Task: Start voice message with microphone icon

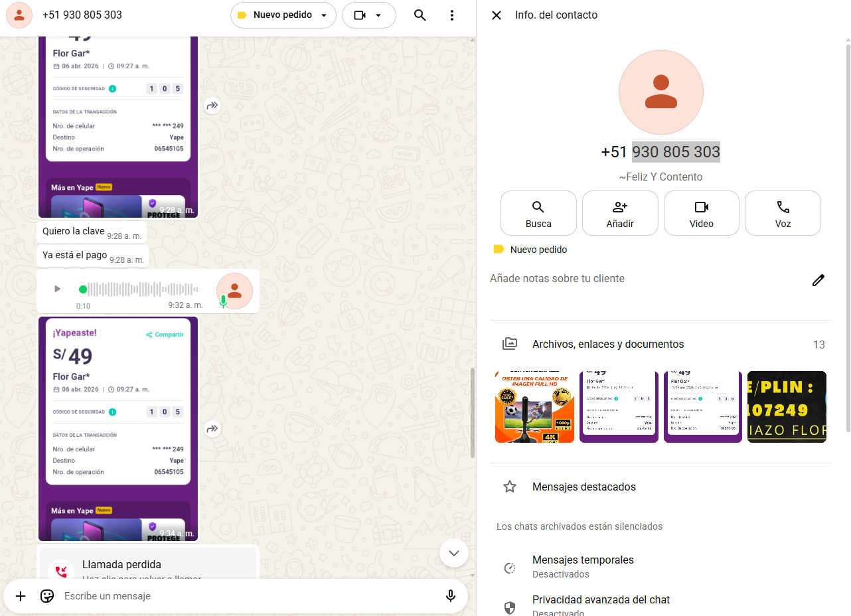Action: [451, 596]
